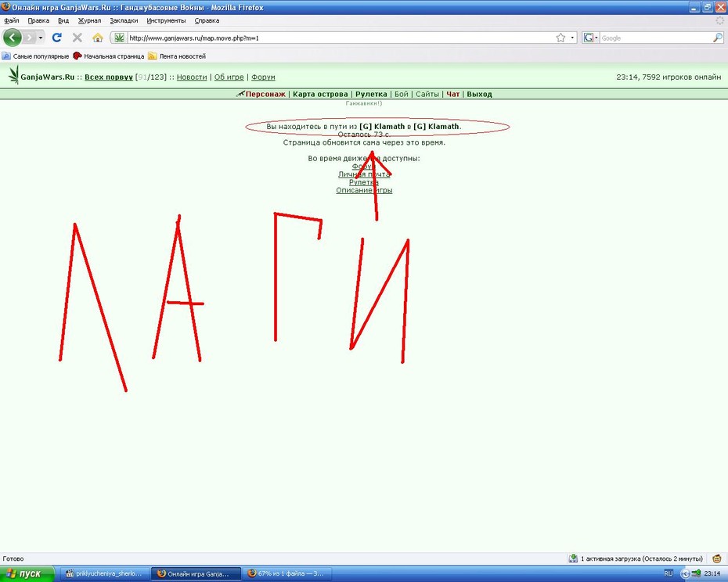Screen dimensions: 728x582
Task: Open the Закладки menu
Action: (124, 20)
